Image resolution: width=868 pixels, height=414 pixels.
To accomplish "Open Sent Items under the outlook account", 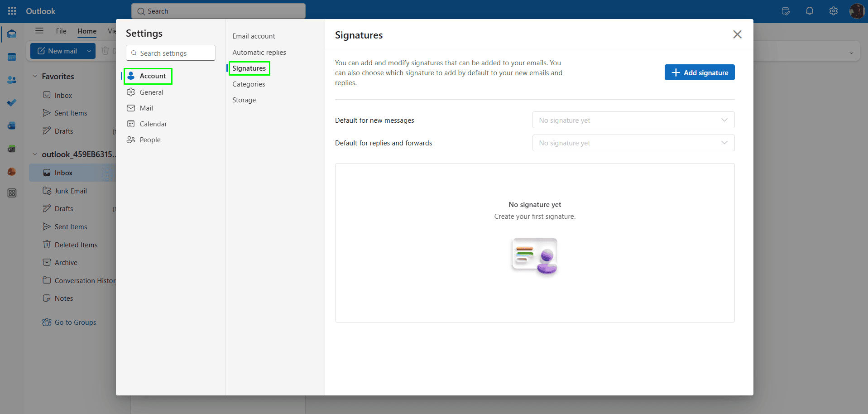I will 71,226.
